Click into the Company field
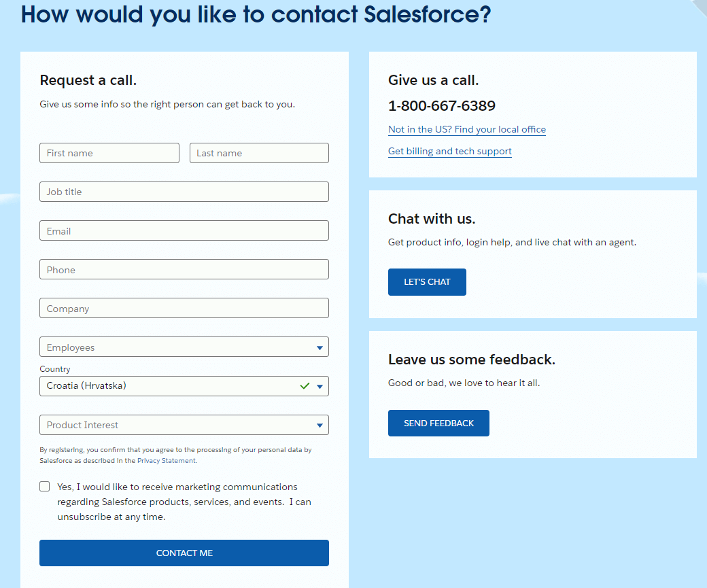Image resolution: width=707 pixels, height=588 pixels. coord(184,308)
